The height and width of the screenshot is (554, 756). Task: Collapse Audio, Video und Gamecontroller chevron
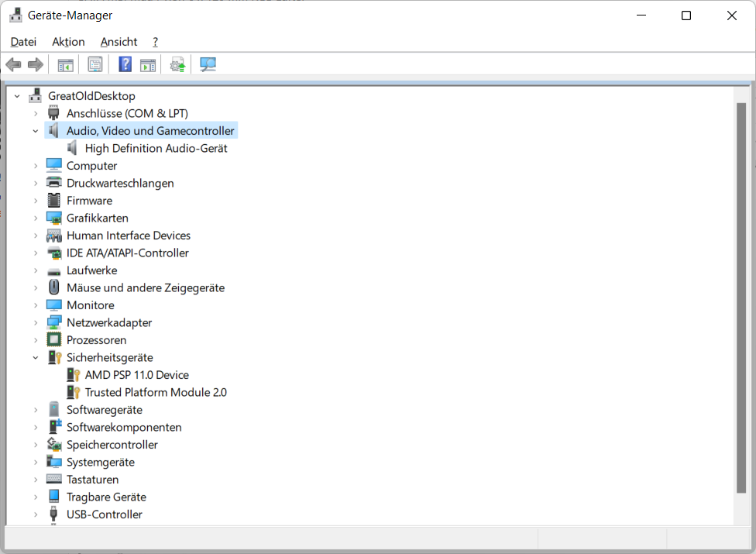36,131
